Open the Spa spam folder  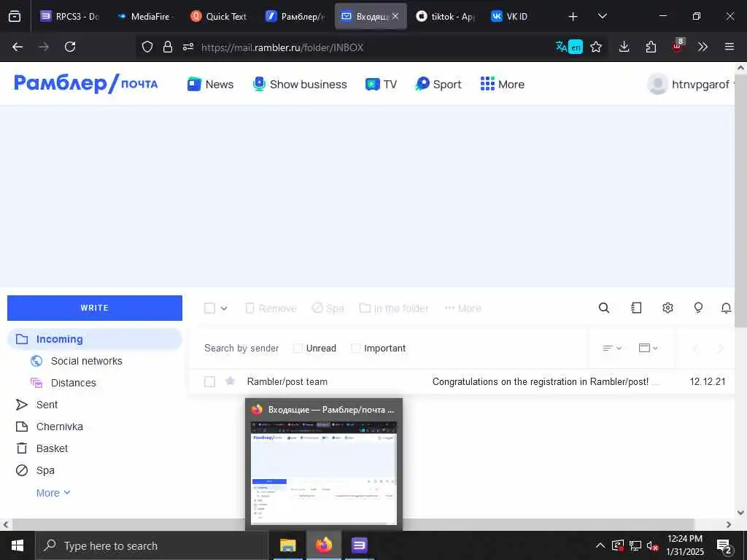tap(45, 470)
